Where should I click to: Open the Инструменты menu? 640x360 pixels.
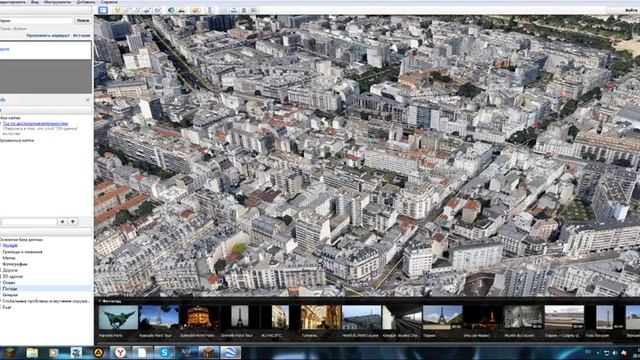(57, 2)
